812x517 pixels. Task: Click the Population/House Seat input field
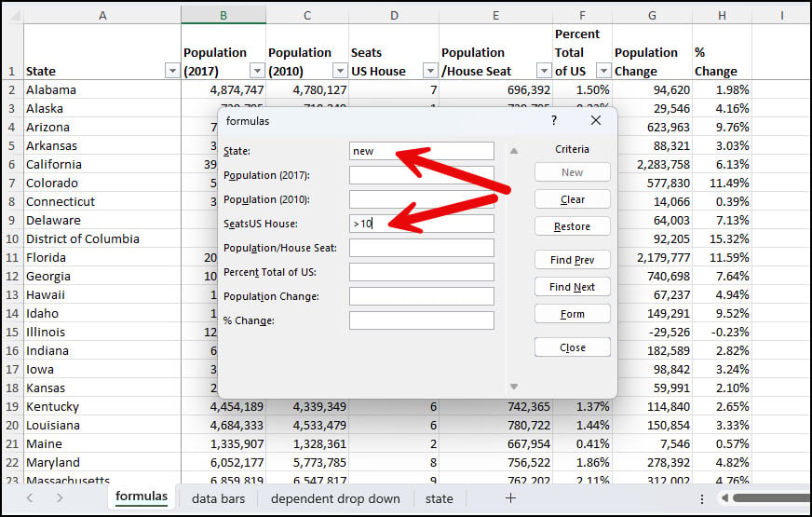click(x=422, y=248)
